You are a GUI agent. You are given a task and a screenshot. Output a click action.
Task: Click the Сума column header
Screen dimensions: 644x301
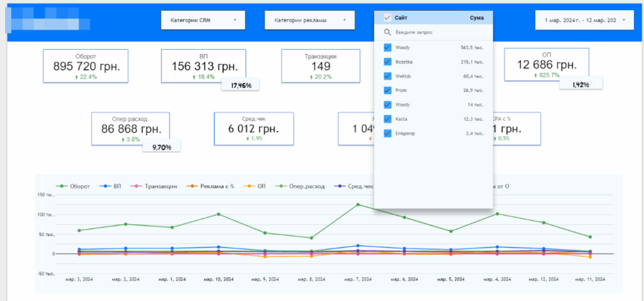[x=476, y=18]
